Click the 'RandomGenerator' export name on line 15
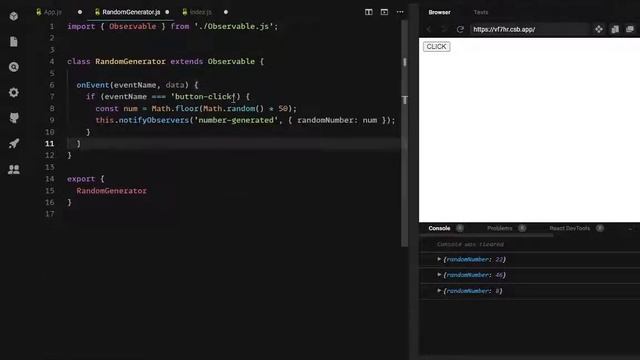 tap(111, 191)
